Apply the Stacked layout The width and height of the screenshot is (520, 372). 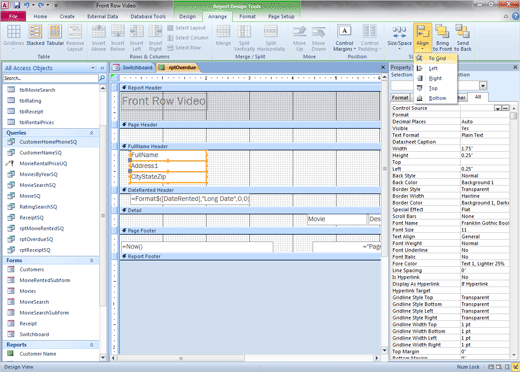(x=35, y=35)
